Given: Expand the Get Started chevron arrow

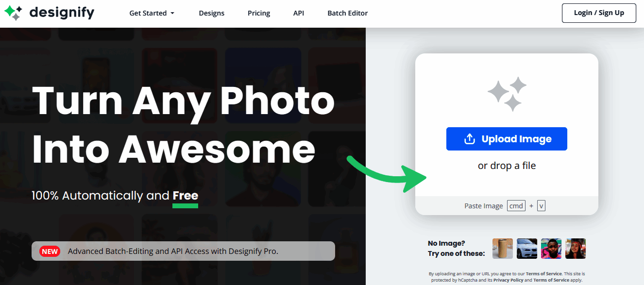Looking at the screenshot, I should [173, 14].
